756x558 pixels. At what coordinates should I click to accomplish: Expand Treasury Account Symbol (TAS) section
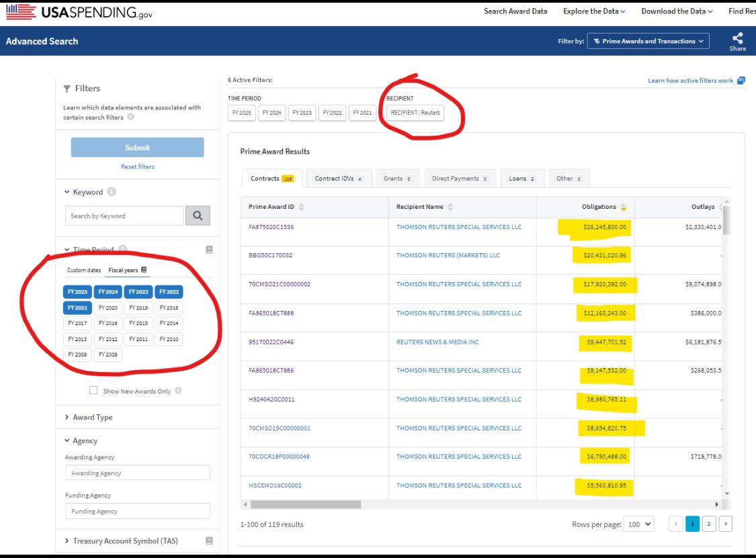(122, 541)
